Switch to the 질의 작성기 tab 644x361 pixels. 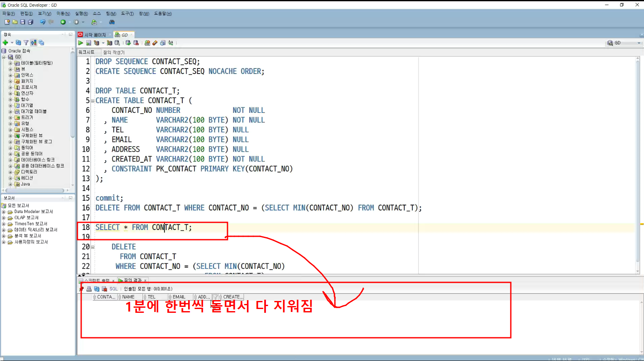(x=114, y=52)
